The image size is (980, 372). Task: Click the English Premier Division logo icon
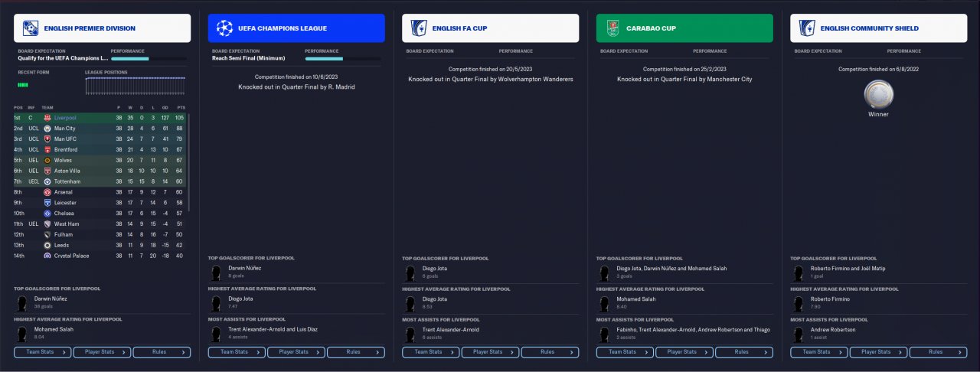31,28
